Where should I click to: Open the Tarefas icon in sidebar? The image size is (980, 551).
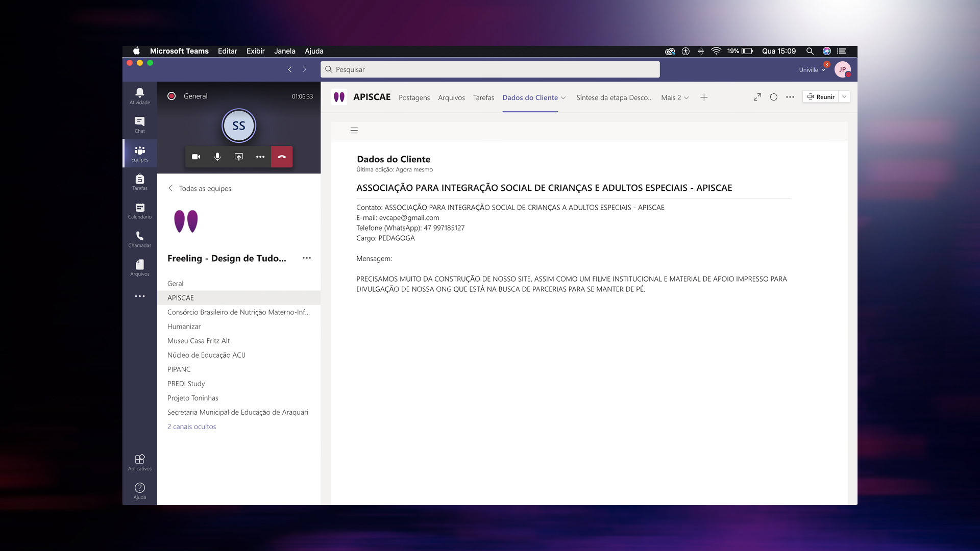click(x=139, y=182)
